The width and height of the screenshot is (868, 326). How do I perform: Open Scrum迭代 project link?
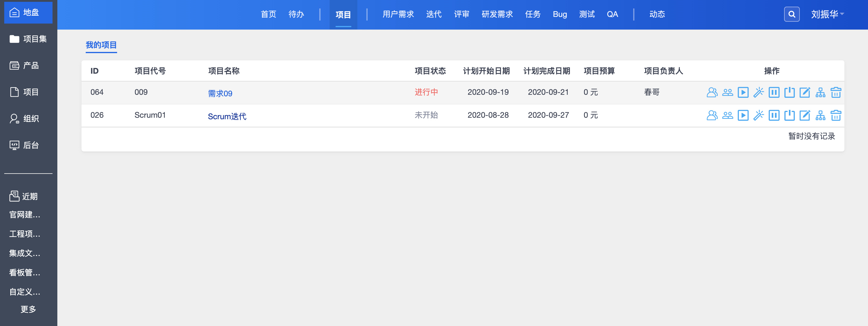[227, 116]
